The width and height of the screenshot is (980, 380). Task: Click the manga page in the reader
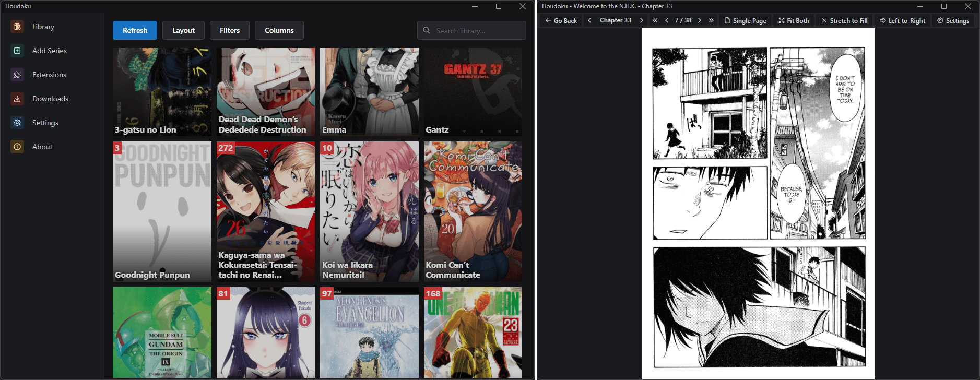tap(758, 204)
